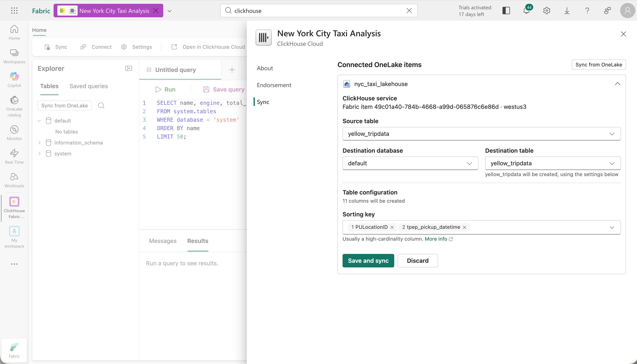Open the user account avatar
The image size is (637, 364).
pos(628,11)
